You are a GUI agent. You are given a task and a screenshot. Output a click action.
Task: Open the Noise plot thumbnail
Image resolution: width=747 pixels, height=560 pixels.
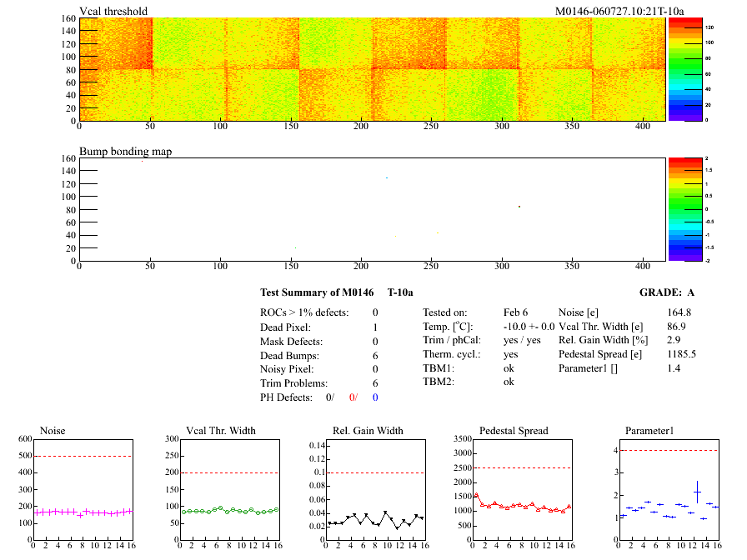point(82,492)
